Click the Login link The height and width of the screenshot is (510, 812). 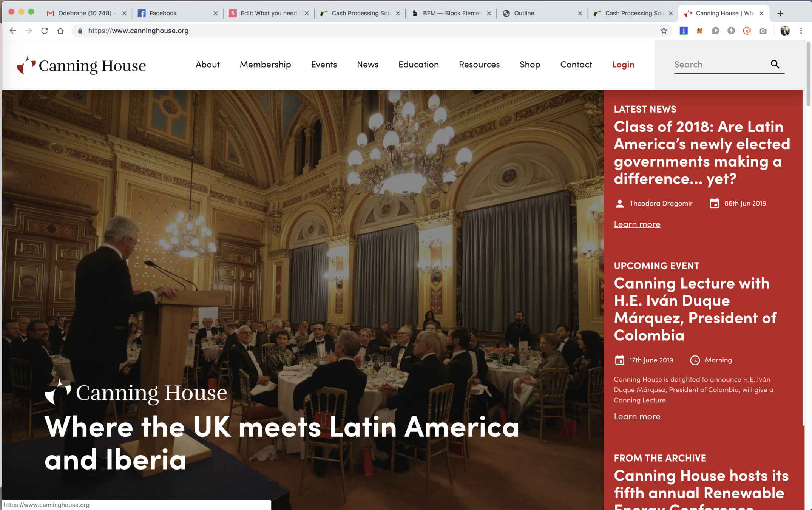click(623, 64)
